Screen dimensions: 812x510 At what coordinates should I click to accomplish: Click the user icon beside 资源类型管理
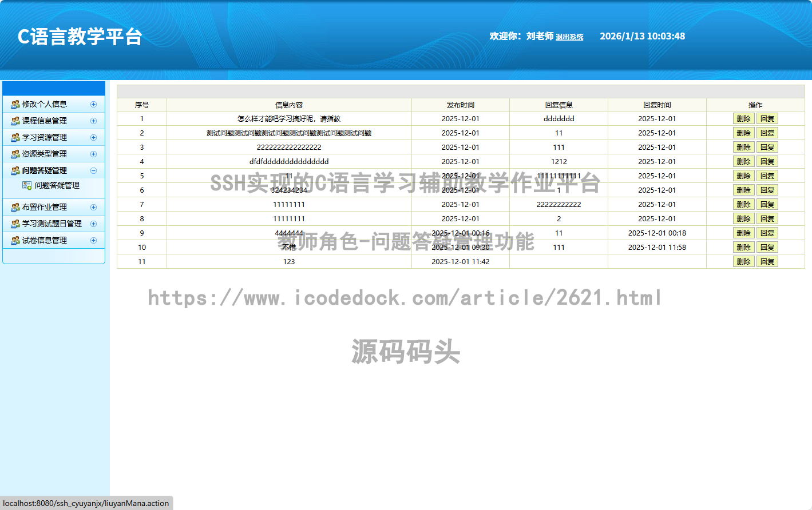pos(15,154)
